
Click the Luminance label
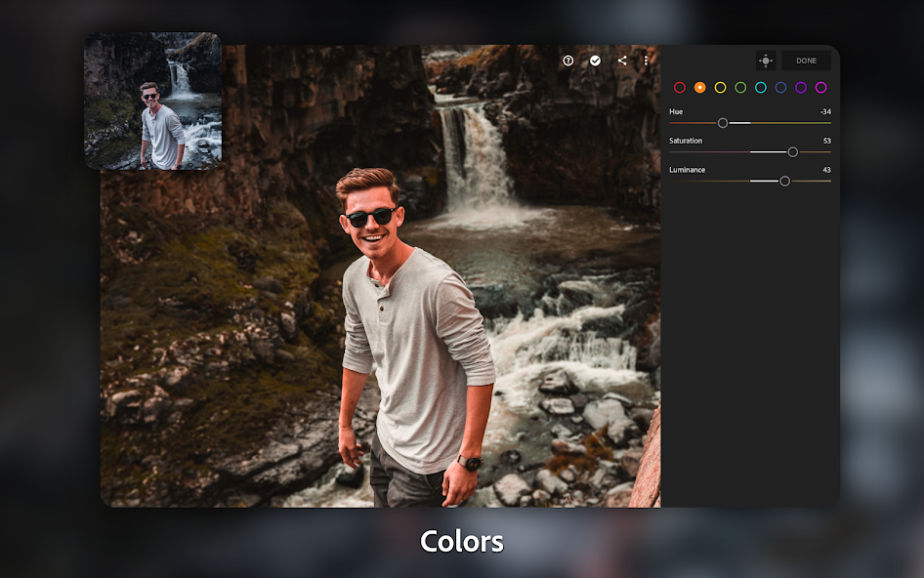click(x=687, y=170)
